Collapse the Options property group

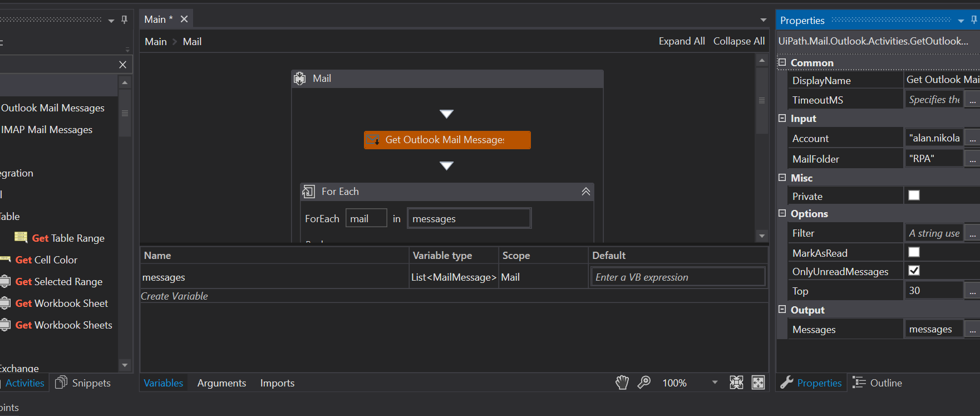(782, 213)
